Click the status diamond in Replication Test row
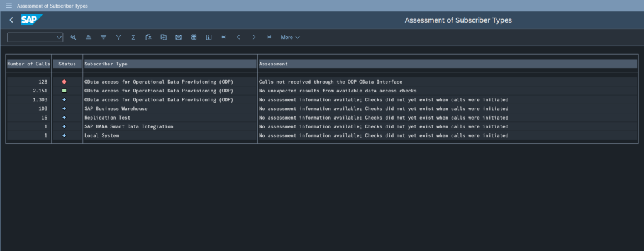 [64, 118]
